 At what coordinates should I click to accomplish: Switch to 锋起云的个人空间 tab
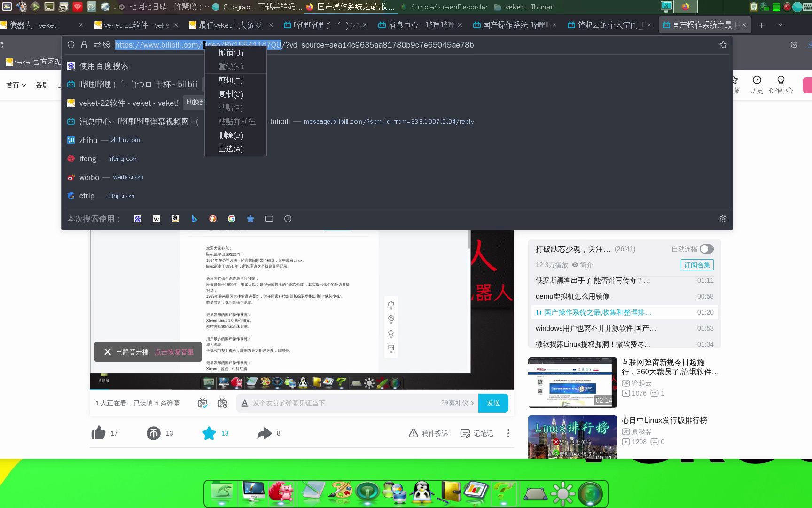609,25
